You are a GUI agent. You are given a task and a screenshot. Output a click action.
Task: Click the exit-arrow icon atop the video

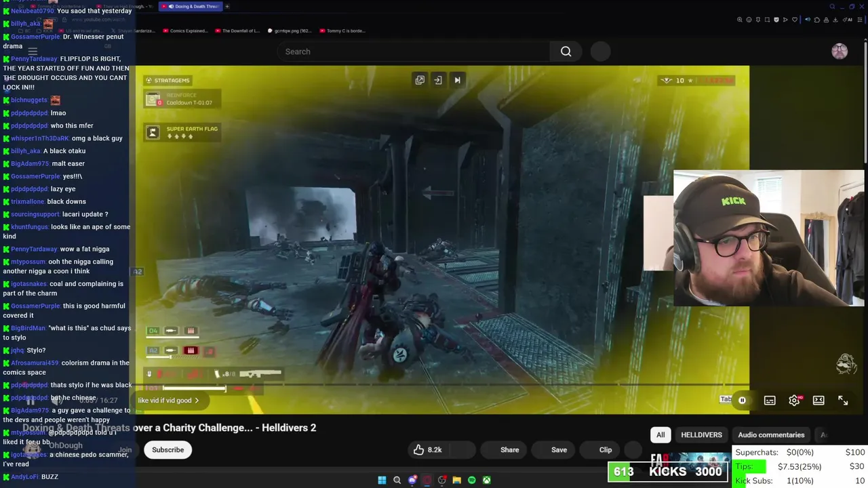(x=438, y=80)
